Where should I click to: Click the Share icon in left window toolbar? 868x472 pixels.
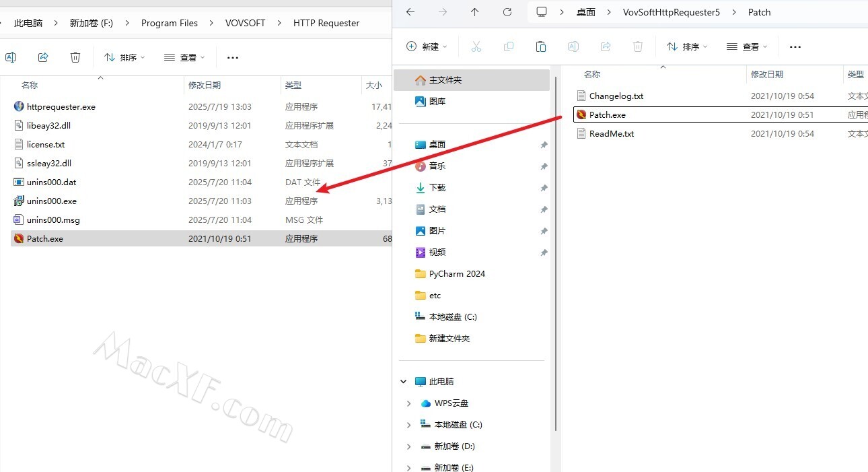(43, 57)
